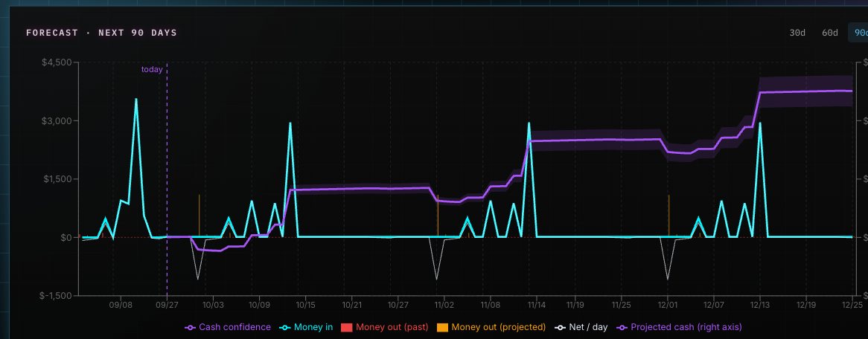Image resolution: width=868 pixels, height=339 pixels.
Task: Click the red Money out (past) swatch
Action: 347,327
